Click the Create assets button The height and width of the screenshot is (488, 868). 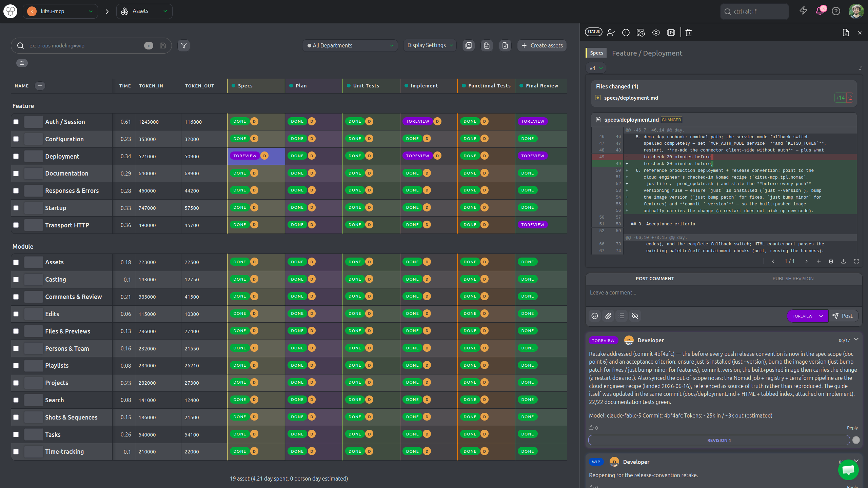pos(542,45)
